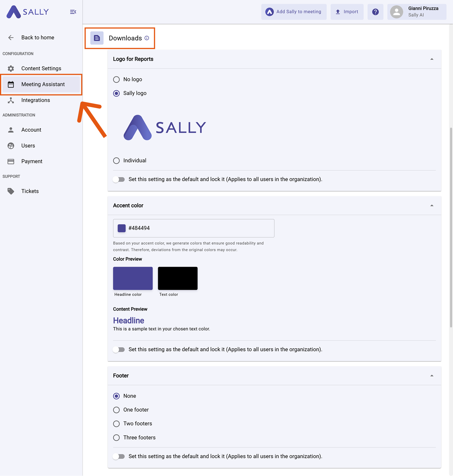The image size is (453, 476).
Task: Open Content Settings in sidebar
Action: click(41, 68)
